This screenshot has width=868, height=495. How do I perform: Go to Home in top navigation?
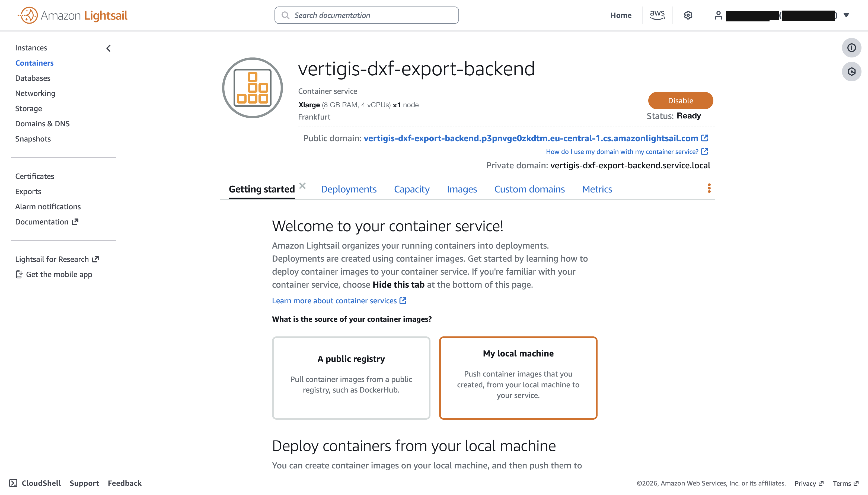pyautogui.click(x=621, y=15)
